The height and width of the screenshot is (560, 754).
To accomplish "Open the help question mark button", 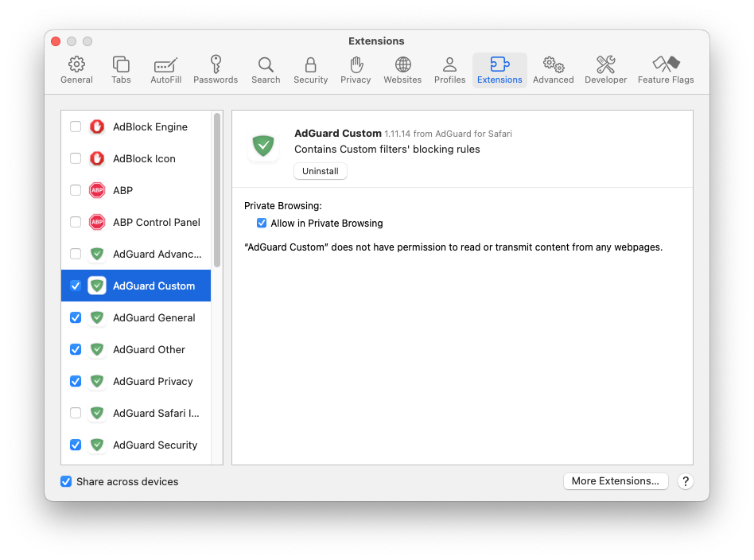I will tap(686, 481).
